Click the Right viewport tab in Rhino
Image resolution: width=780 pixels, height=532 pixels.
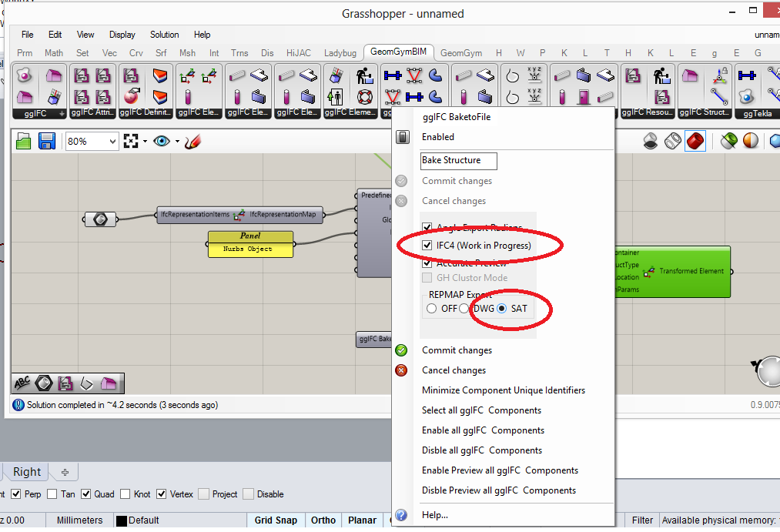coord(27,471)
